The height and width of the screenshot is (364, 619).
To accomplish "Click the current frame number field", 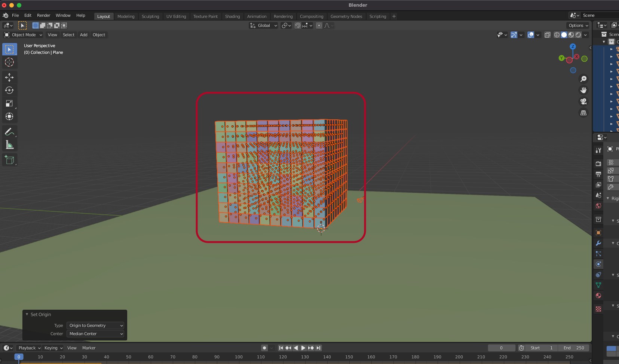I will point(501,348).
